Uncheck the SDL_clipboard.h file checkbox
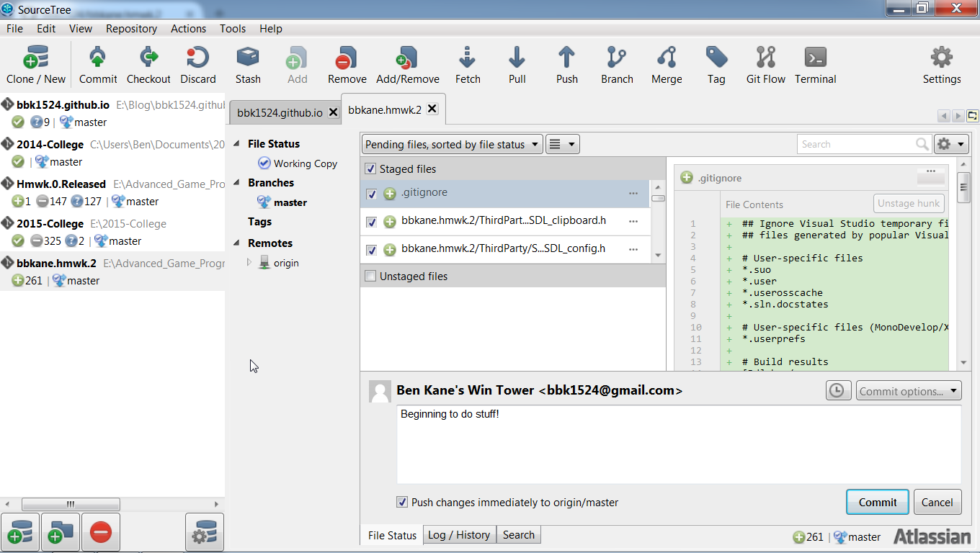Viewport: 980px width, 553px height. (372, 222)
